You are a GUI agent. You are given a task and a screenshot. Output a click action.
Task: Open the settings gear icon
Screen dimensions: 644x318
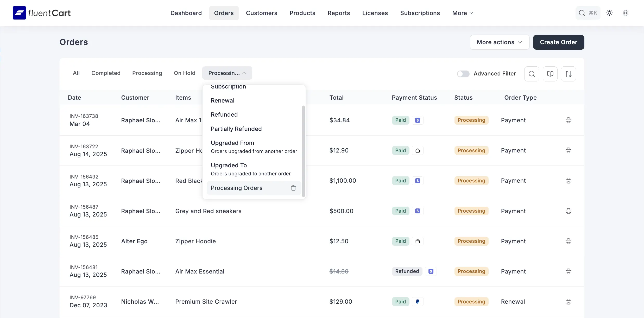626,13
